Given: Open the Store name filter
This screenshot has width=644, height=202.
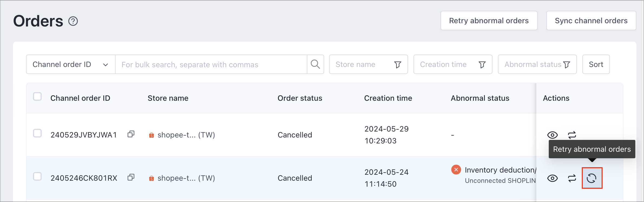Looking at the screenshot, I should pos(368,64).
